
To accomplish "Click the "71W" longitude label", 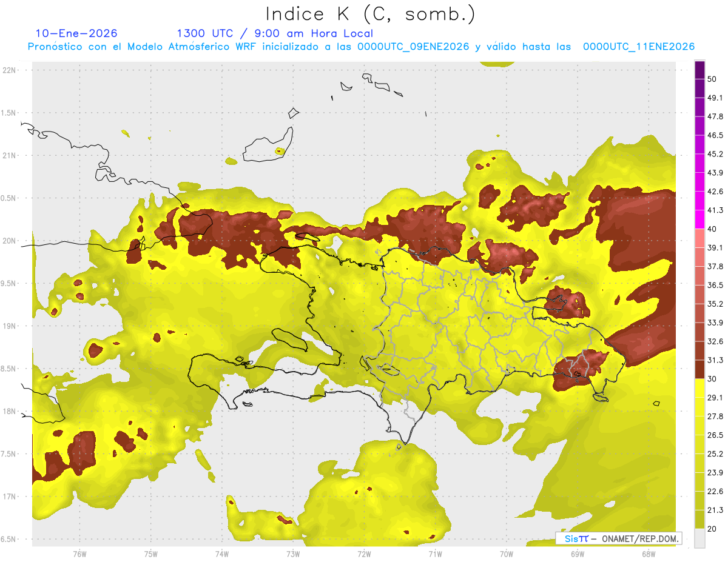I will 434,554.
